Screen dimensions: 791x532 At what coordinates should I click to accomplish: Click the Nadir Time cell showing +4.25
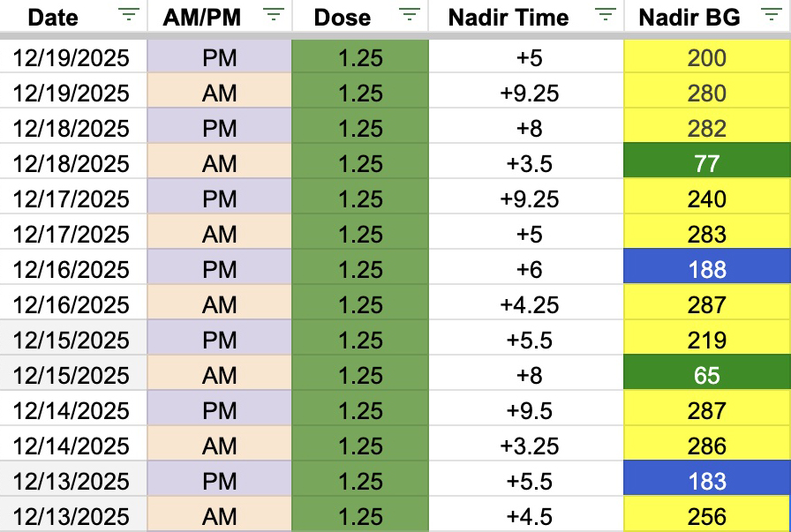(x=526, y=305)
